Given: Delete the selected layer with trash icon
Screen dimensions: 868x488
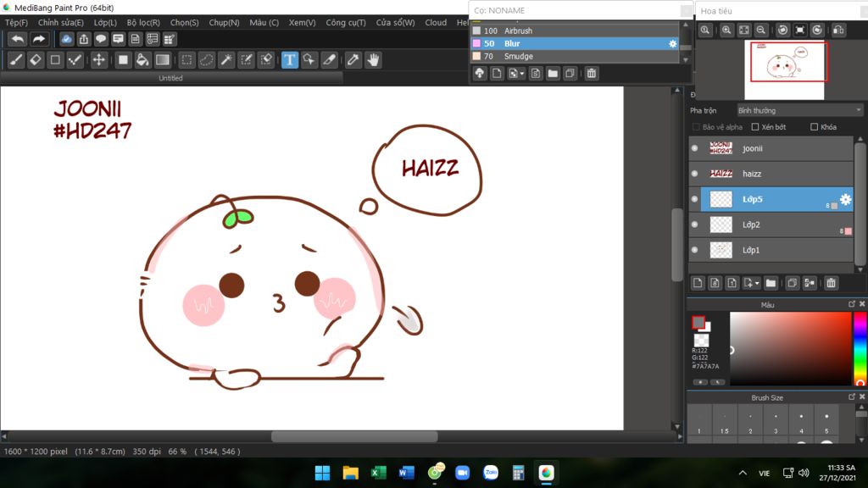Looking at the screenshot, I should (831, 283).
